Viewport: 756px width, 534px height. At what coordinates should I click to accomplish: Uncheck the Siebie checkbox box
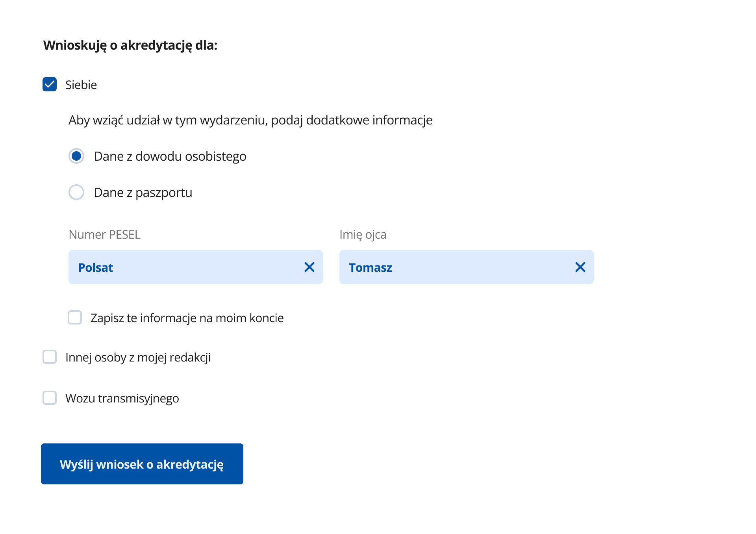coord(50,85)
